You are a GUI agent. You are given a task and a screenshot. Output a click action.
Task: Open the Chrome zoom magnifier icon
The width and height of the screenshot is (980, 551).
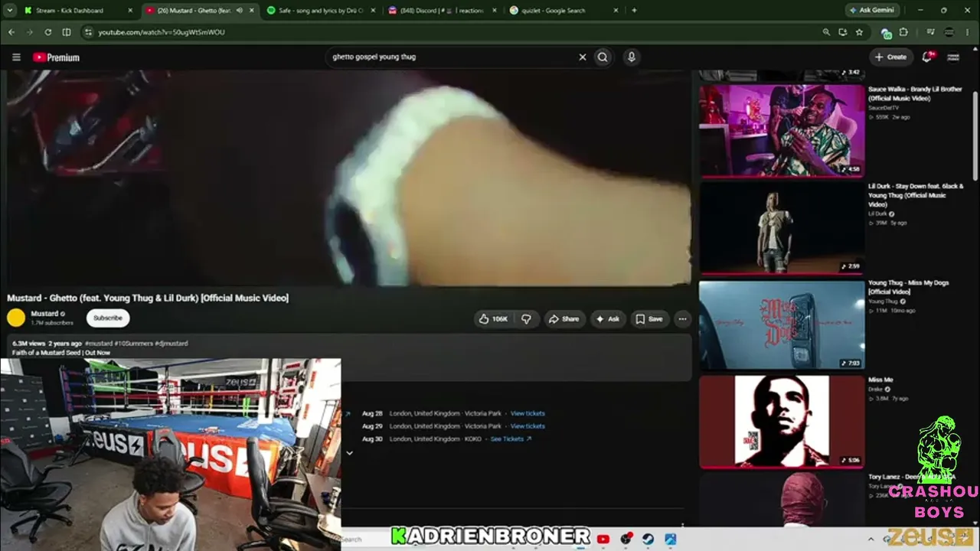pos(826,32)
